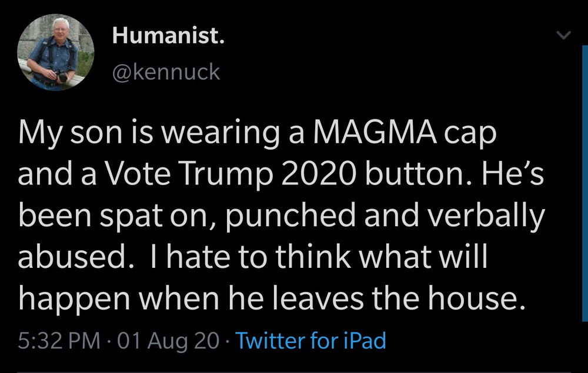The image size is (588, 373).
Task: Open the tweet options chevron menu
Action: click(563, 36)
